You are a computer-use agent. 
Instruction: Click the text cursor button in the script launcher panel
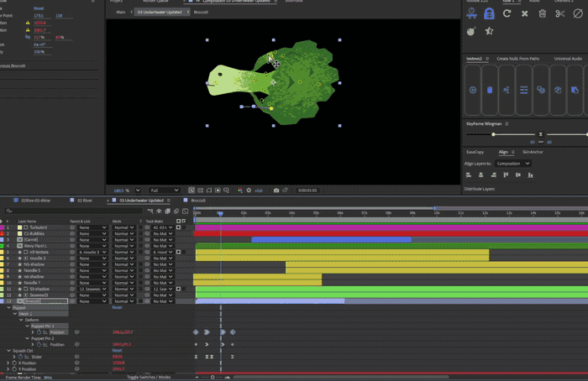(x=507, y=90)
